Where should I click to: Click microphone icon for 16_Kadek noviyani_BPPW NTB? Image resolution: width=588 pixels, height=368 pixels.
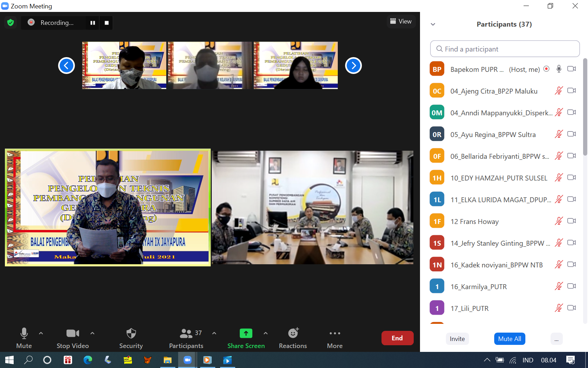pyautogui.click(x=559, y=265)
